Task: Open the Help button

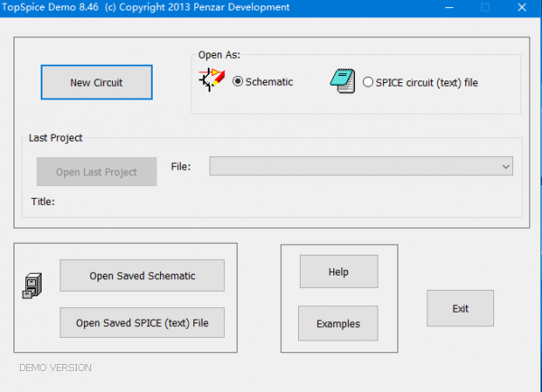Action: [338, 272]
